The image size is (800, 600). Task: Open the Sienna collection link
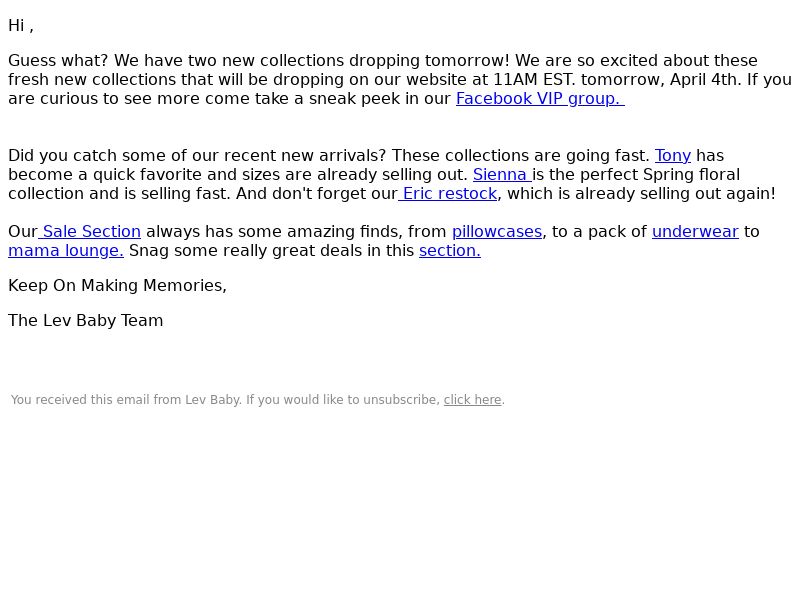pyautogui.click(x=502, y=174)
